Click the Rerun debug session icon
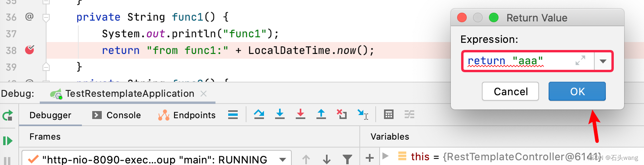Image resolution: width=644 pixels, height=165 pixels. pyautogui.click(x=8, y=116)
